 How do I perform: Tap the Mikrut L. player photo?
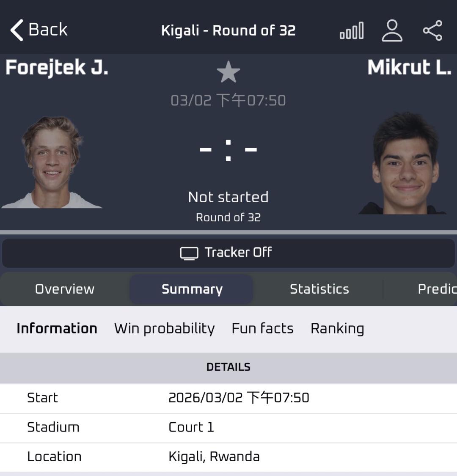point(404,164)
